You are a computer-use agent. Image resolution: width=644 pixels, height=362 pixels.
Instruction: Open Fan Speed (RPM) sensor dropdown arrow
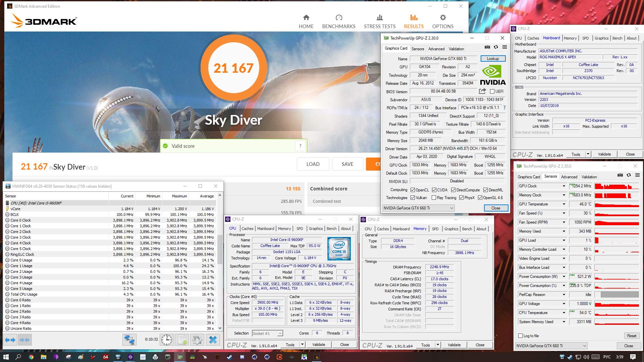coord(564,222)
